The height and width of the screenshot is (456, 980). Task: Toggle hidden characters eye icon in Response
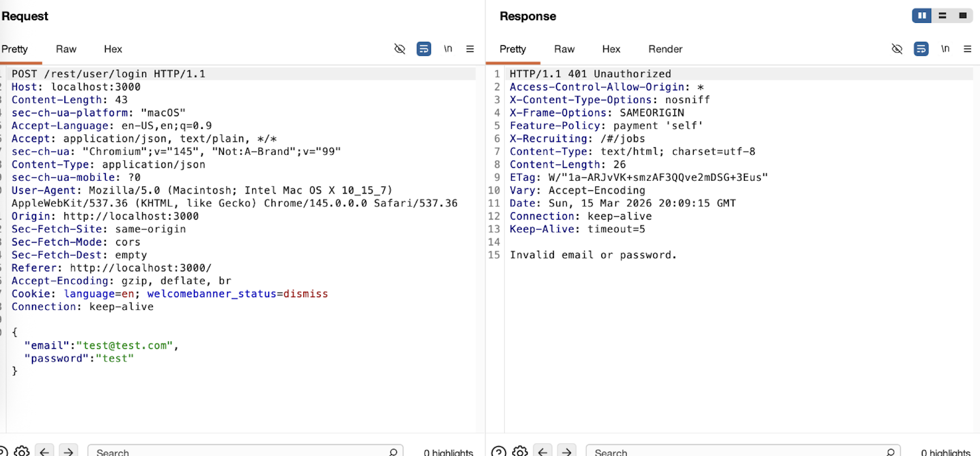(x=897, y=49)
